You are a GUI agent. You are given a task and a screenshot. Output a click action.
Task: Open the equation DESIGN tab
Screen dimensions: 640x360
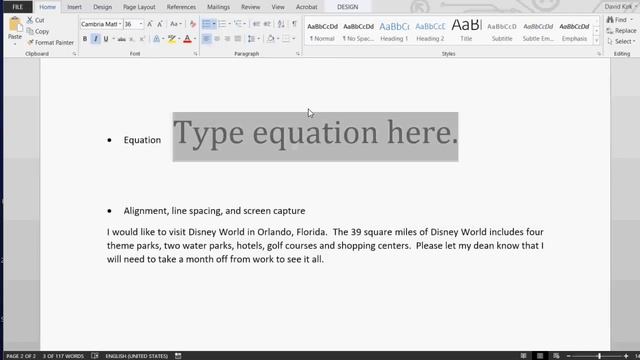pyautogui.click(x=347, y=7)
